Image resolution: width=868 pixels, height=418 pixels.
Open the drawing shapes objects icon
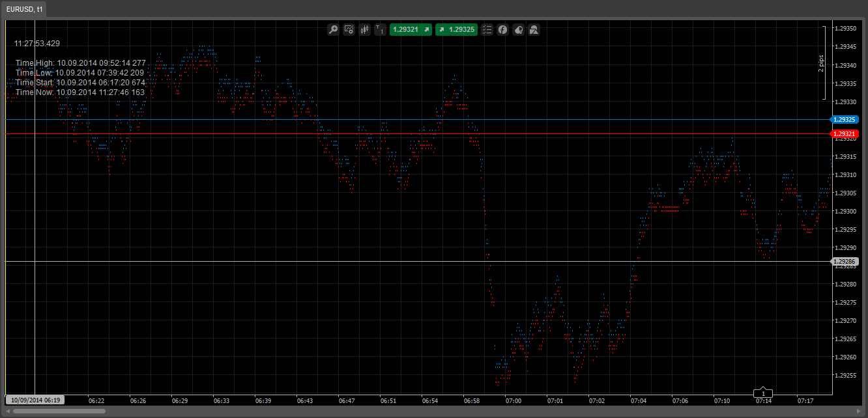pos(534,29)
